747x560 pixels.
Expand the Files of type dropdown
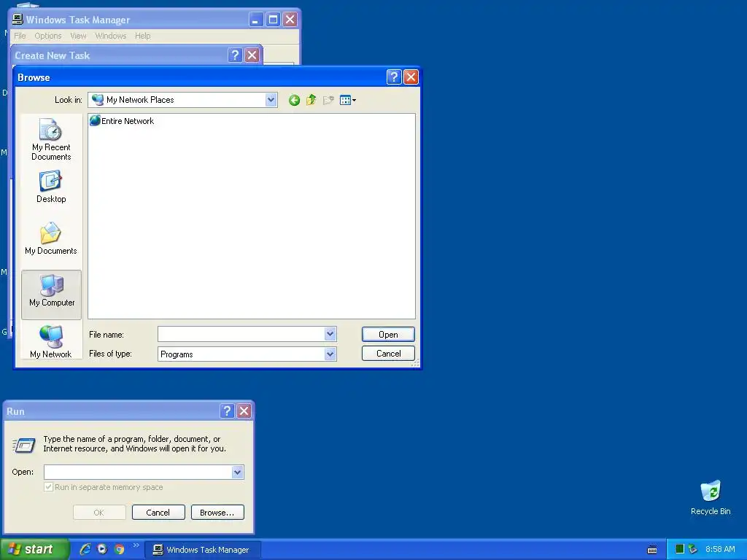(x=330, y=354)
